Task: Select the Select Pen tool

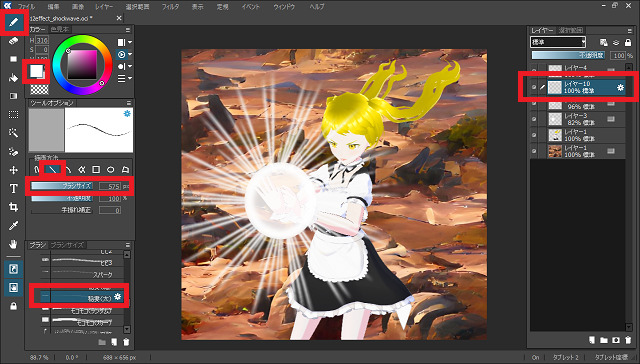Action: pyautogui.click(x=13, y=151)
